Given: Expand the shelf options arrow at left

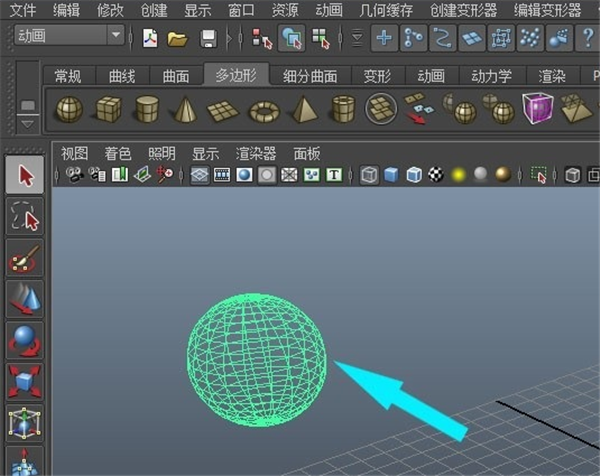Looking at the screenshot, I should point(28,121).
